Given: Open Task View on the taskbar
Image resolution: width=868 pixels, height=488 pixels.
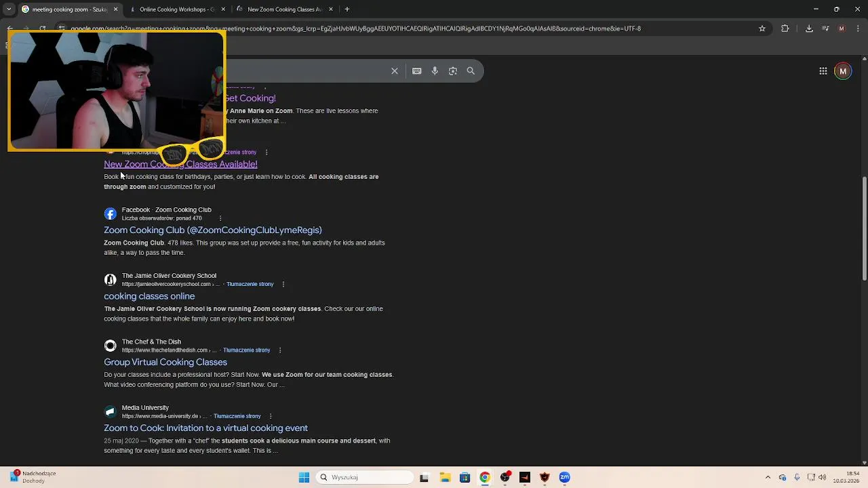Looking at the screenshot, I should pyautogui.click(x=425, y=477).
